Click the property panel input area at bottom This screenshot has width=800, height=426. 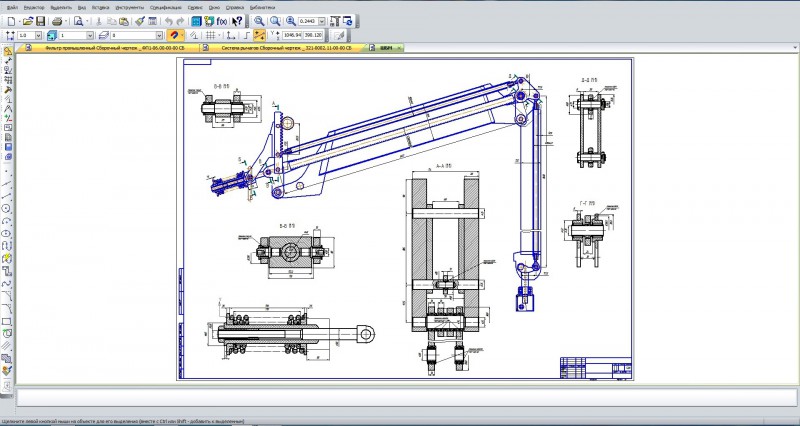407,398
